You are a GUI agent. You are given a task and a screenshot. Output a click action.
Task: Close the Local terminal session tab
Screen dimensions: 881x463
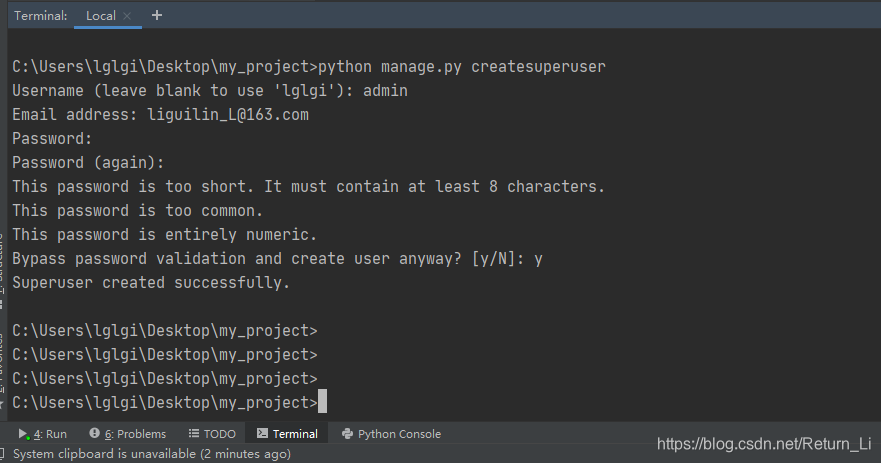point(127,16)
